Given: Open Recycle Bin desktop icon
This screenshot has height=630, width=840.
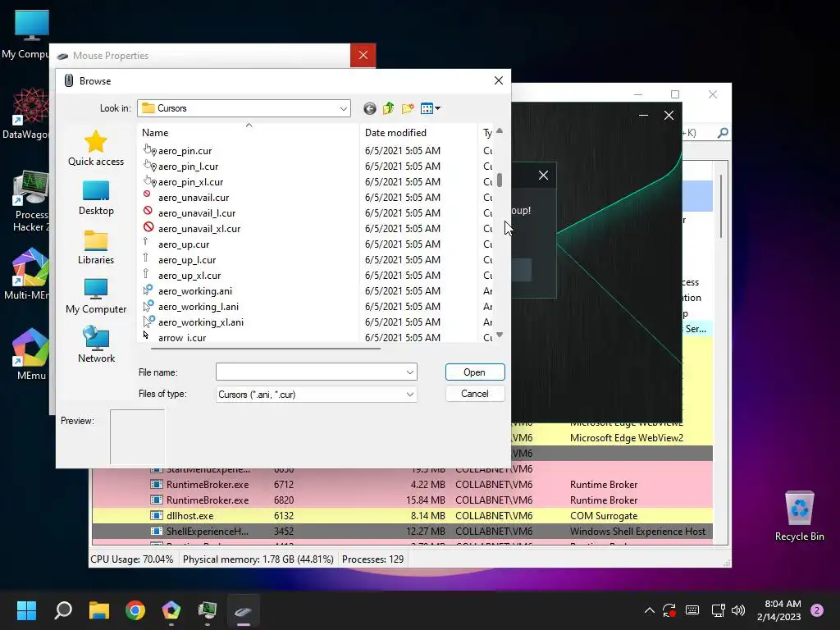Looking at the screenshot, I should pyautogui.click(x=799, y=517).
